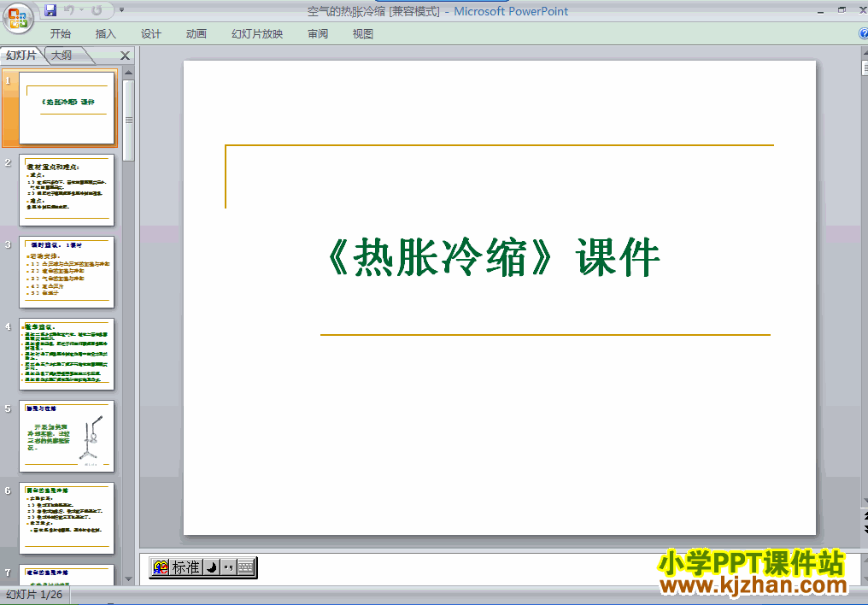Screen dimensions: 868x605
Task: Open the 幻灯片放映 ribbon tab
Action: pyautogui.click(x=257, y=34)
